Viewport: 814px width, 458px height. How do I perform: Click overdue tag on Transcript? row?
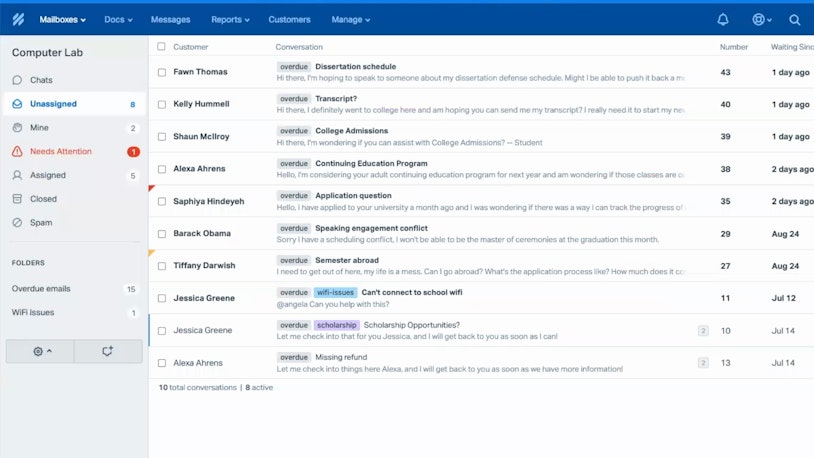[x=294, y=99]
